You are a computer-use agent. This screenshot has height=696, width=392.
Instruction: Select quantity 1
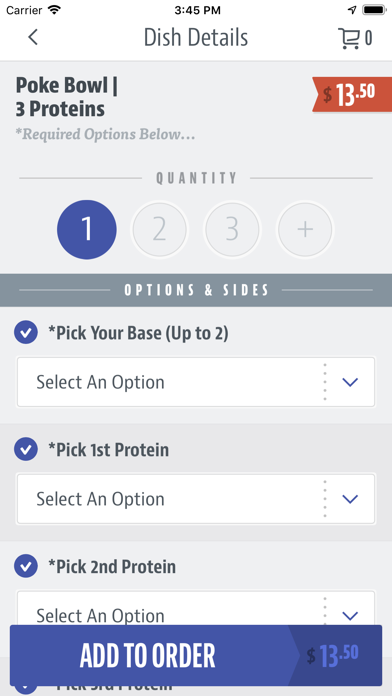(87, 229)
